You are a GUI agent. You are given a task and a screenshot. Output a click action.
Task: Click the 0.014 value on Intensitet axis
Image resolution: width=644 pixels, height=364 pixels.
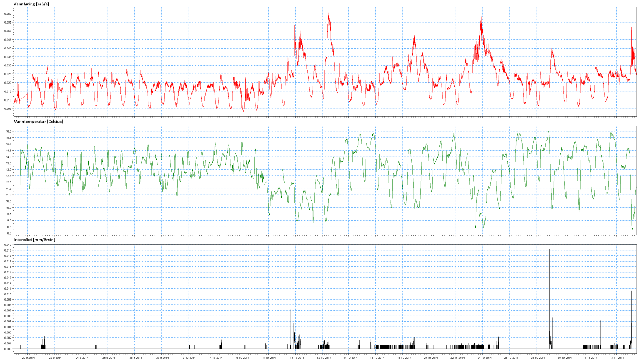click(7, 273)
